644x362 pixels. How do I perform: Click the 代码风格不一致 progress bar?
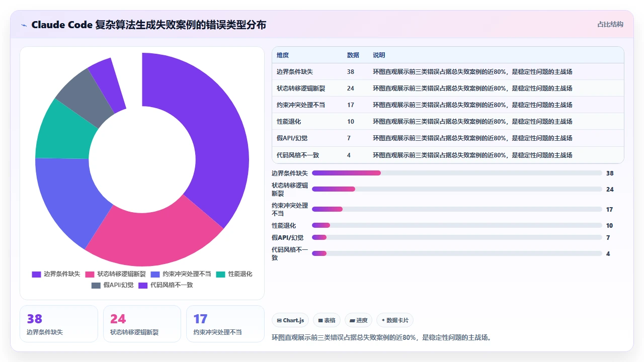click(457, 253)
